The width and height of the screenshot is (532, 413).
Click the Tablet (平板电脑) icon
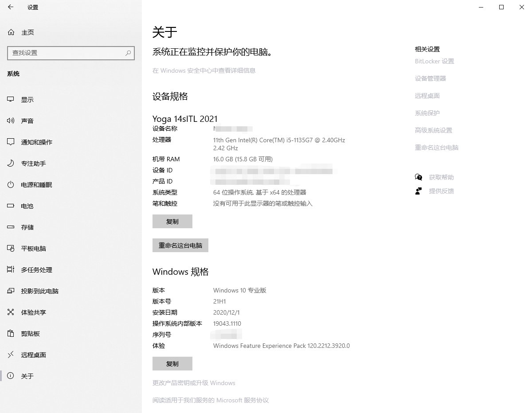[x=11, y=249]
